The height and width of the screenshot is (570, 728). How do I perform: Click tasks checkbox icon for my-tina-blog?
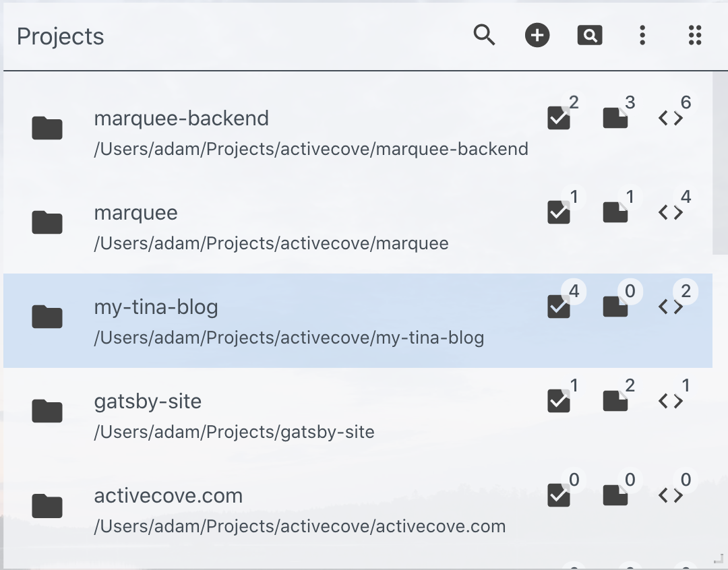pyautogui.click(x=559, y=307)
